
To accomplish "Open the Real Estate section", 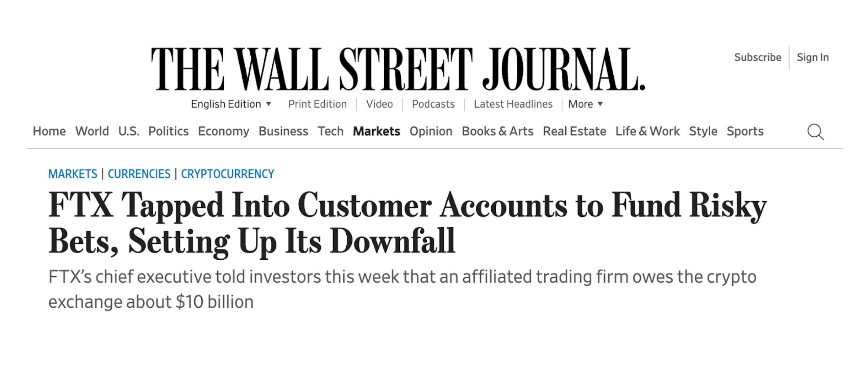I will click(x=574, y=131).
